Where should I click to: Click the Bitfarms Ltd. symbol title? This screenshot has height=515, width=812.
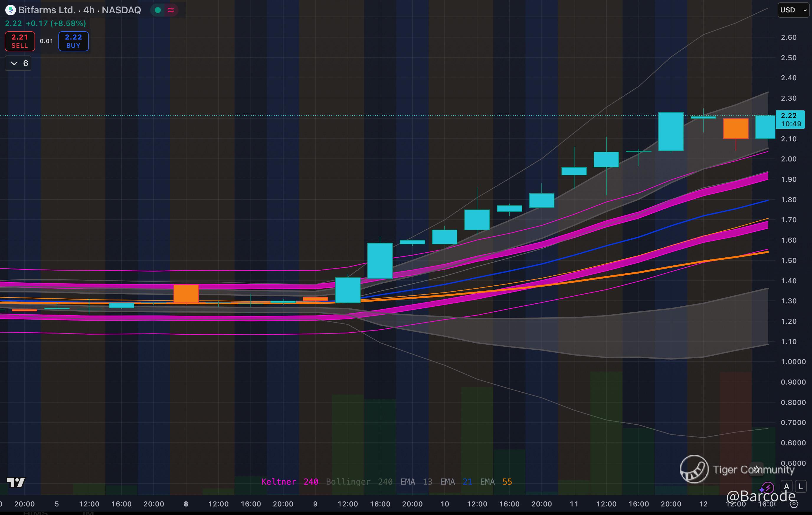[x=47, y=10]
